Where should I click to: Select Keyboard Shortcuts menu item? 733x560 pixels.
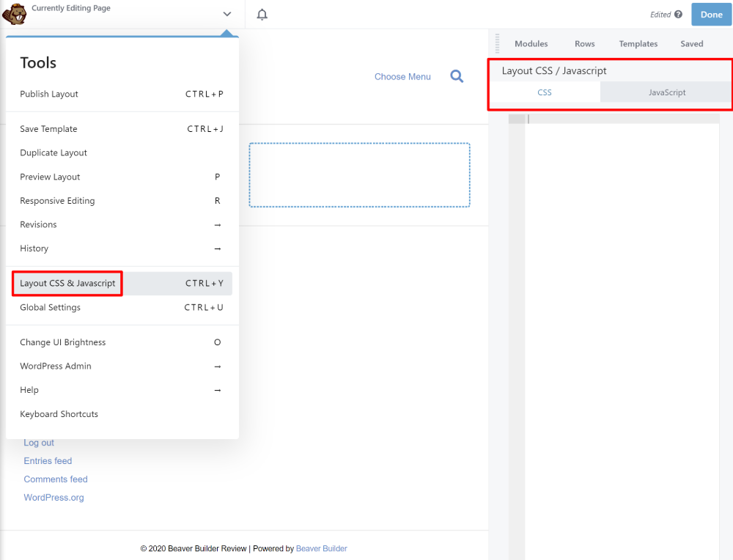click(x=122, y=414)
